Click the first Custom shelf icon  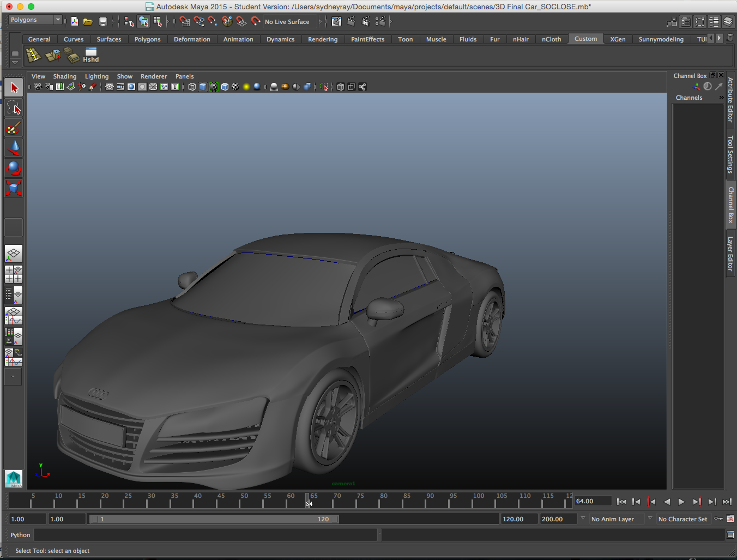click(34, 55)
